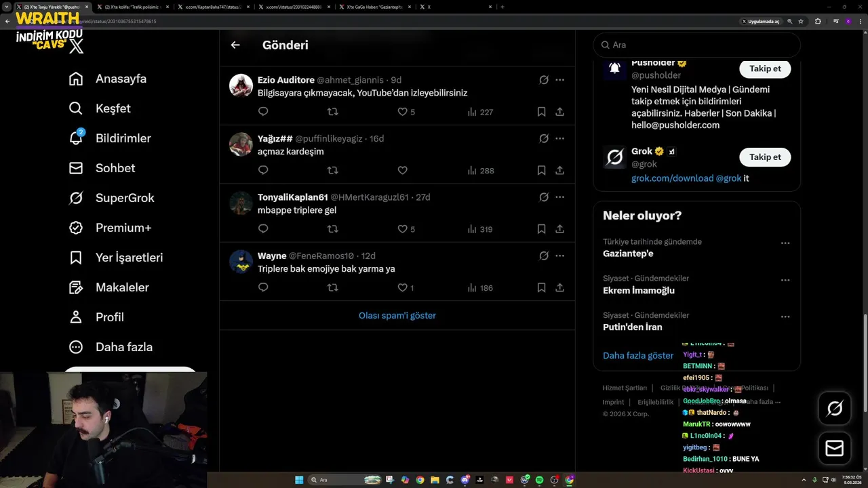The width and height of the screenshot is (868, 488).
Task: Open options for Ekrem İmamoğlu trend
Action: pyautogui.click(x=785, y=280)
